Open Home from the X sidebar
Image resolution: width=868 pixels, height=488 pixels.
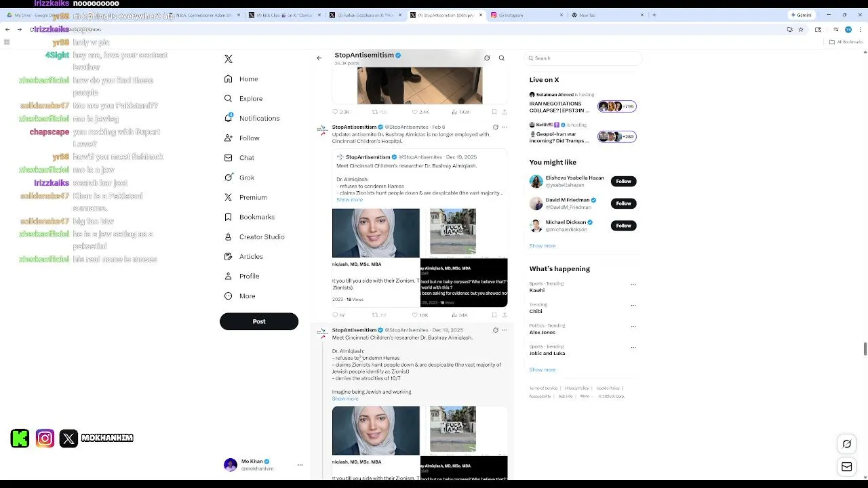point(241,79)
